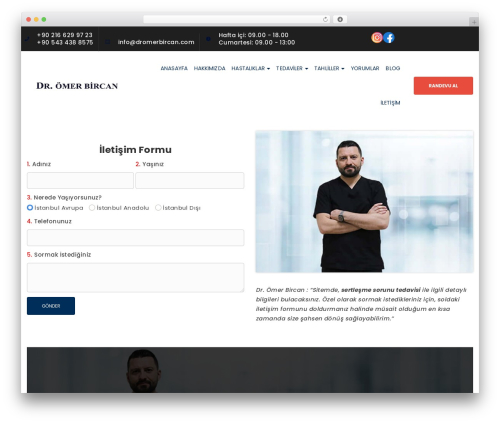The height and width of the screenshot is (423, 500).
Task: Select İstanbul Anadolu radio option
Action: (x=92, y=208)
